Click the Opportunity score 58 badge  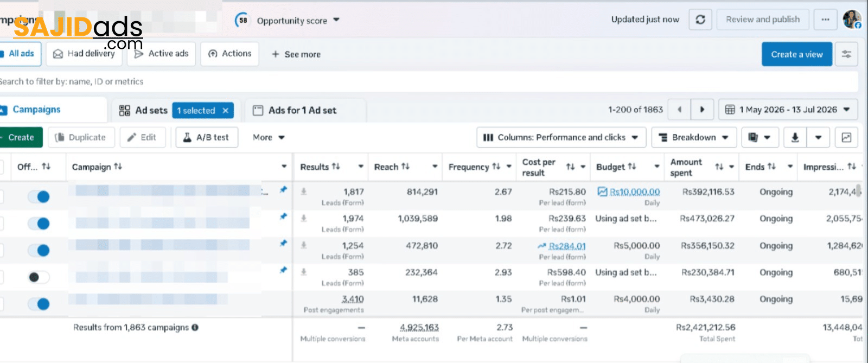click(242, 21)
